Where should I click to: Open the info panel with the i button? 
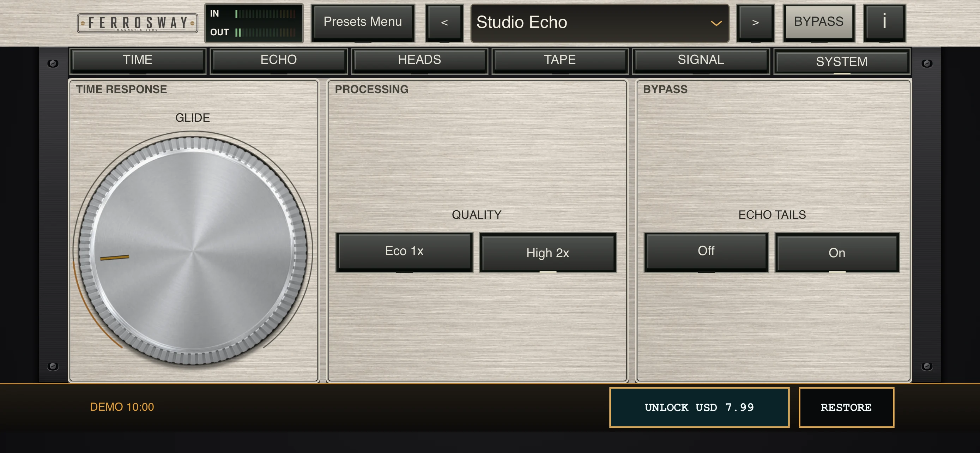884,23
